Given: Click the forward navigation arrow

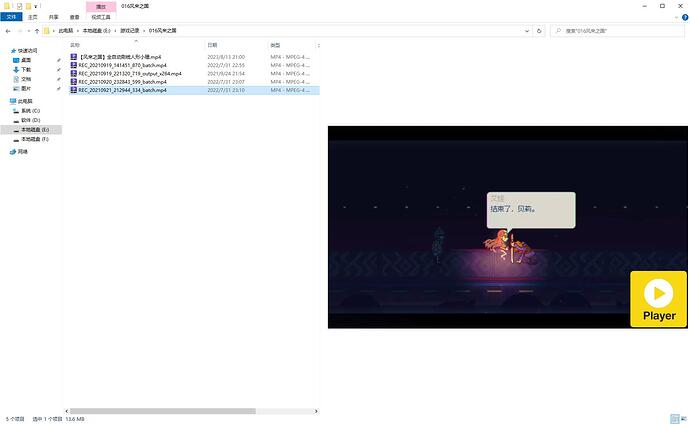Looking at the screenshot, I should pos(18,31).
